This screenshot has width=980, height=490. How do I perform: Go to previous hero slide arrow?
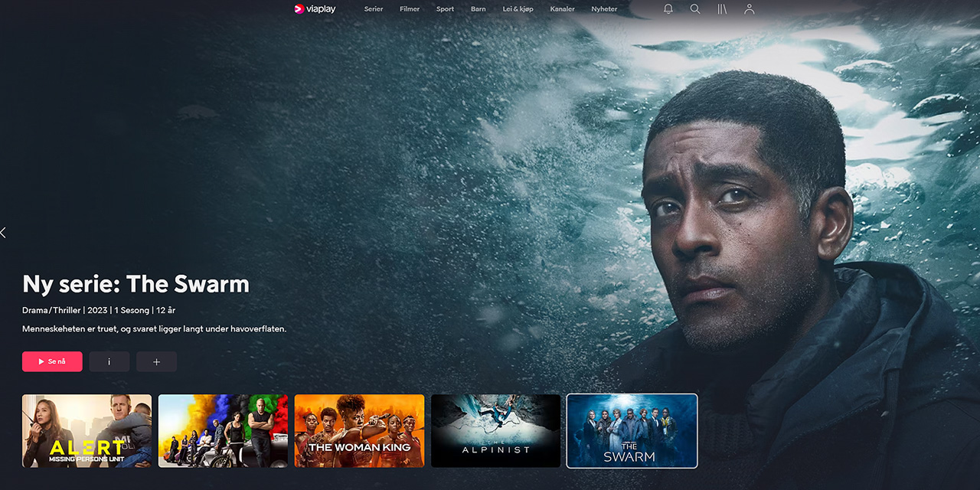pos(4,232)
